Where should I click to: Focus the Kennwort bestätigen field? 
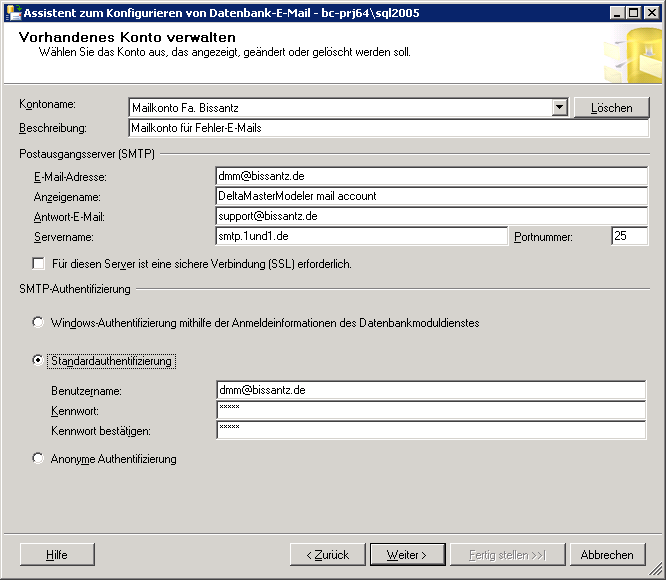click(431, 430)
